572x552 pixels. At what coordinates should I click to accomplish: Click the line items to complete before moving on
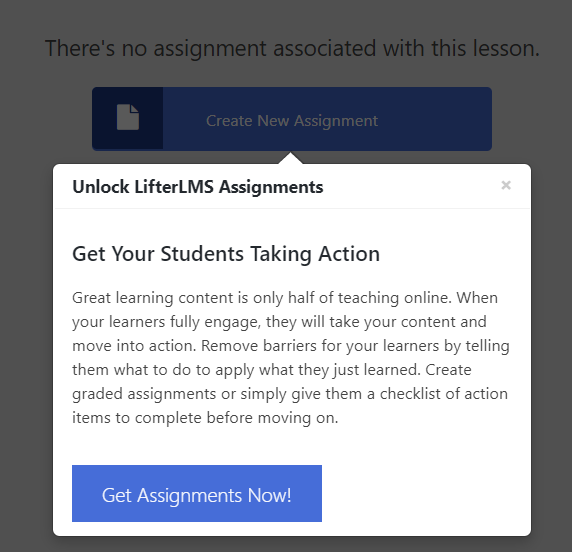click(205, 418)
